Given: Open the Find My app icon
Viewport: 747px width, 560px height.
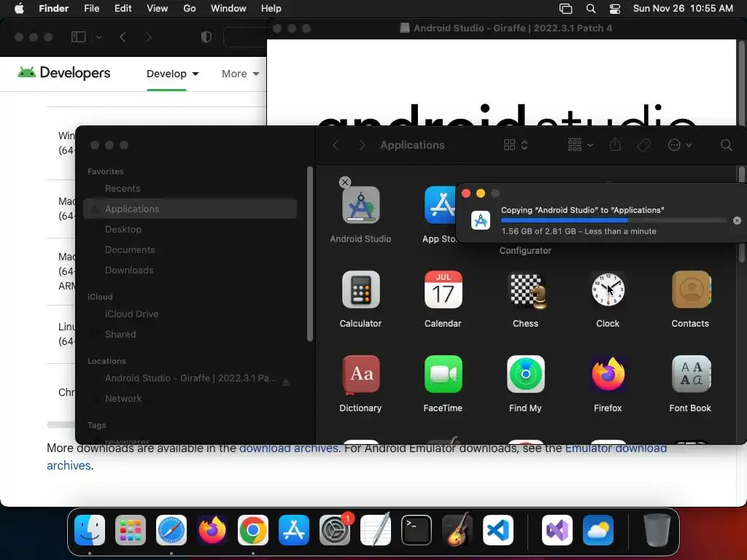Looking at the screenshot, I should [525, 374].
